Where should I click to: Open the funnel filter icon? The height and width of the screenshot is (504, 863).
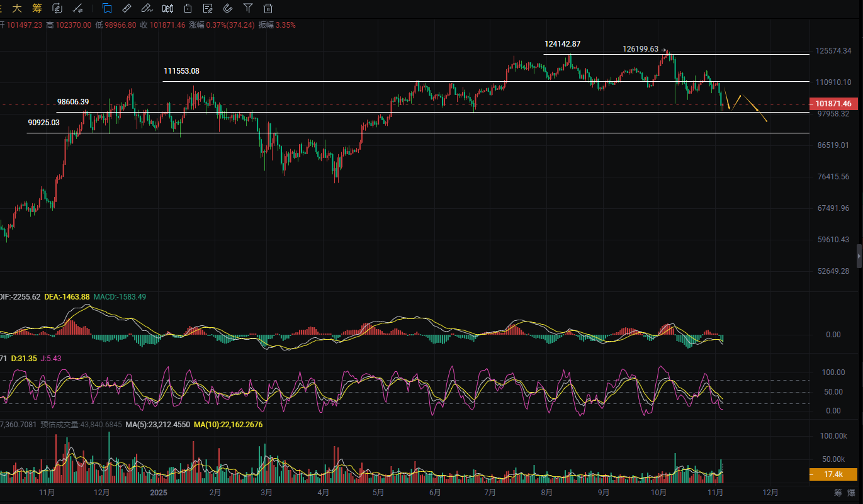pos(248,8)
